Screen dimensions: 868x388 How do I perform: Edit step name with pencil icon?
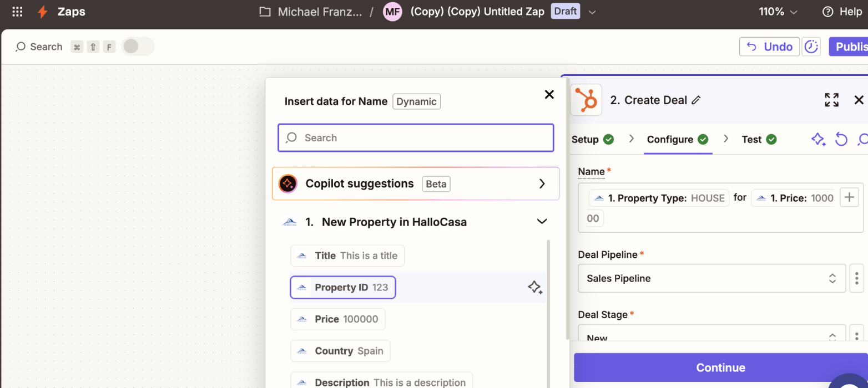[697, 100]
